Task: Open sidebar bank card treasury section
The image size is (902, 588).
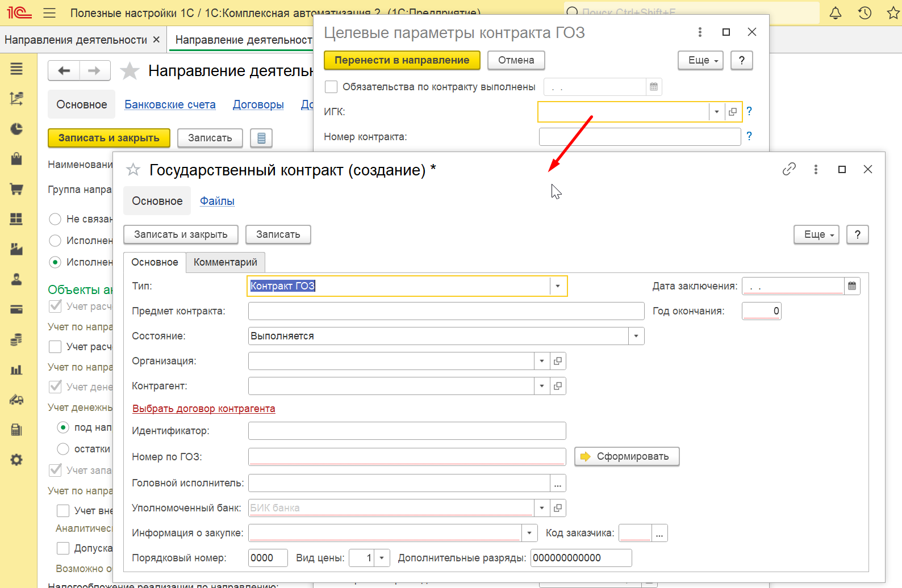Action: click(x=16, y=309)
